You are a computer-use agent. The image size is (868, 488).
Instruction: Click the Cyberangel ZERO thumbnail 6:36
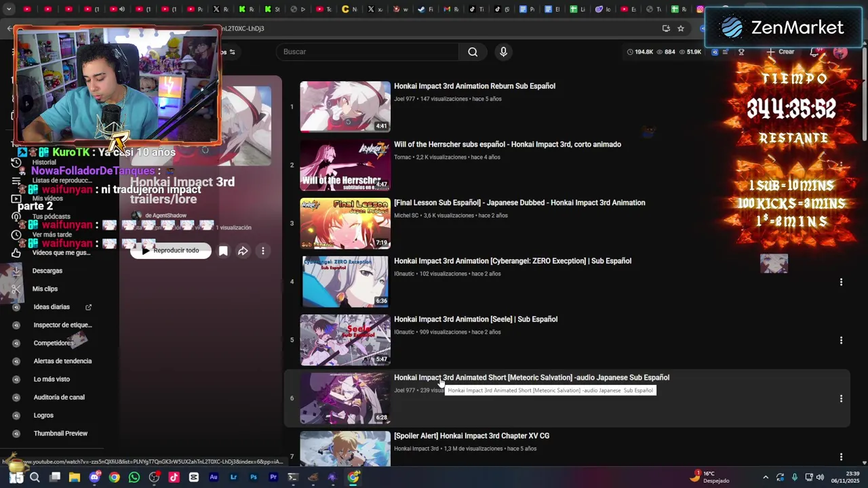pyautogui.click(x=345, y=281)
